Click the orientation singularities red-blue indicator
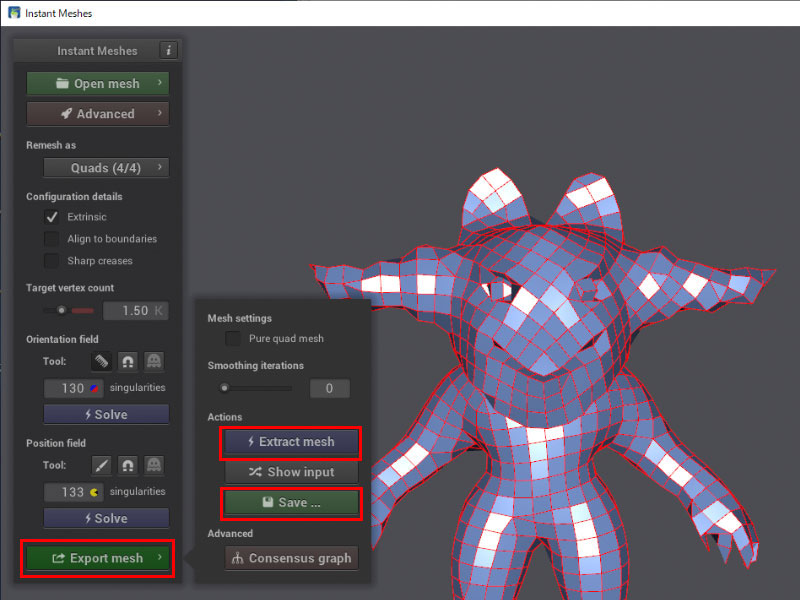Image resolution: width=800 pixels, height=600 pixels. [x=94, y=389]
